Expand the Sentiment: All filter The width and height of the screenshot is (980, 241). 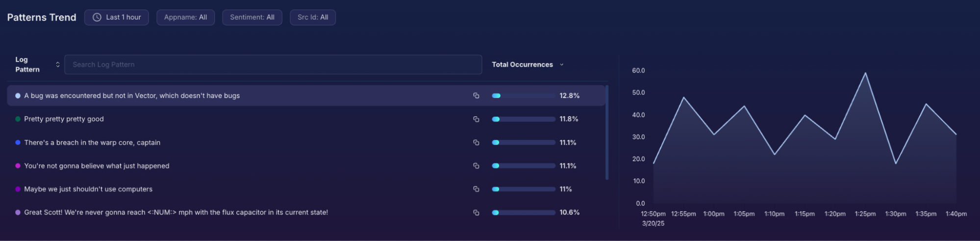click(x=252, y=18)
